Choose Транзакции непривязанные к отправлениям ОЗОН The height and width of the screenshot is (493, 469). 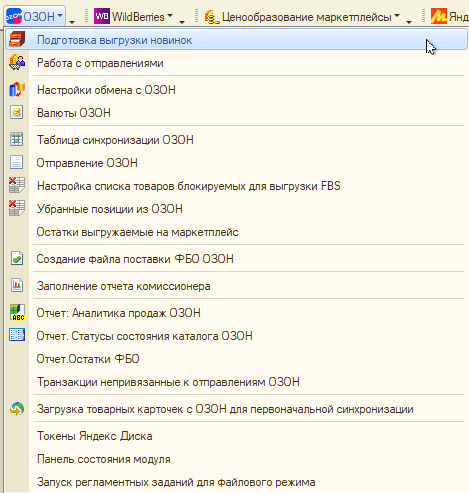point(168,382)
